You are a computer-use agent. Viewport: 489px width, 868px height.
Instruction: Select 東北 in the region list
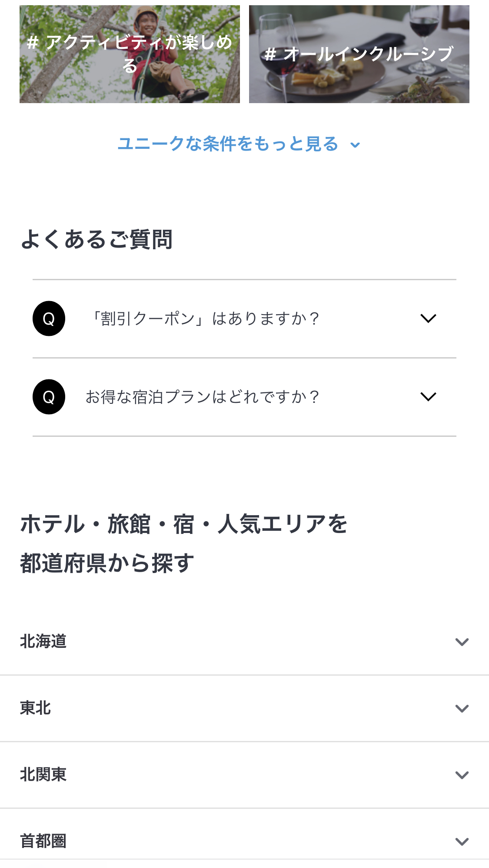(36, 708)
